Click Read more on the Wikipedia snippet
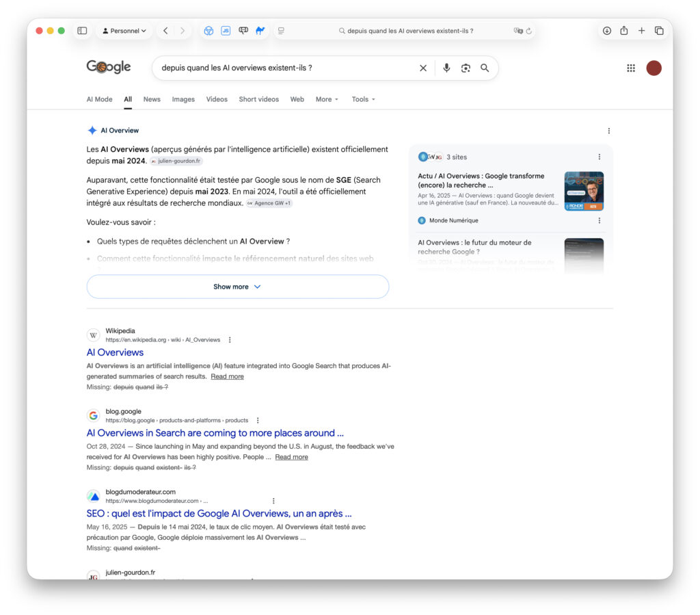Viewport: 700px width, 615px height. click(227, 376)
